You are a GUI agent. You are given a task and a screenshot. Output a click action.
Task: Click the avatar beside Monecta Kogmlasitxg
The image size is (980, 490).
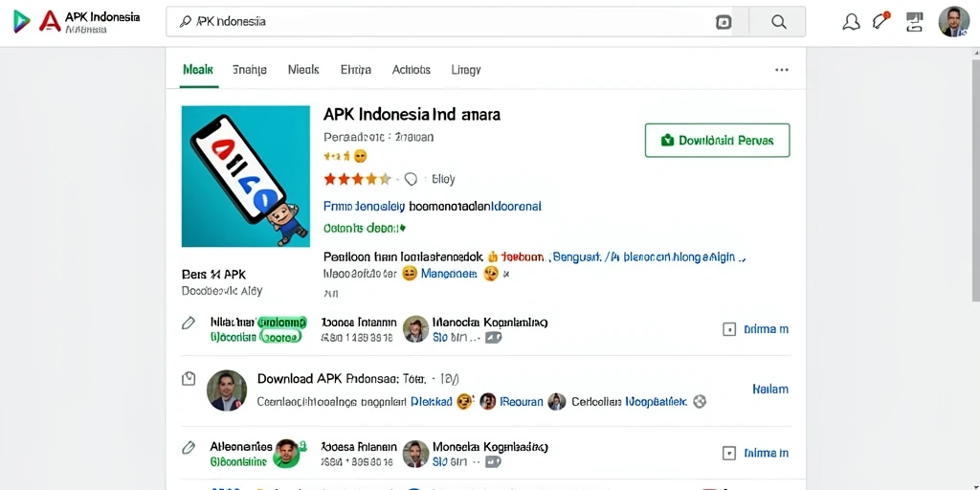pos(415,454)
